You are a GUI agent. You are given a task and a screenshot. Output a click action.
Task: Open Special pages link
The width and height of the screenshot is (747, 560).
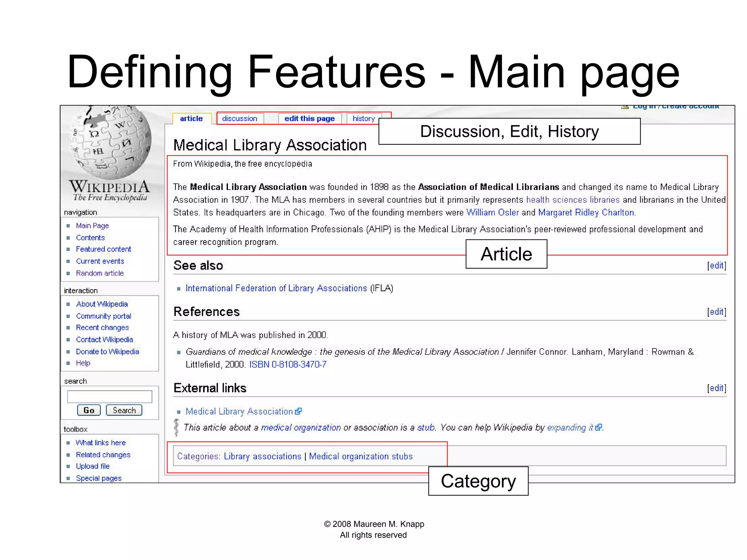[x=99, y=478]
